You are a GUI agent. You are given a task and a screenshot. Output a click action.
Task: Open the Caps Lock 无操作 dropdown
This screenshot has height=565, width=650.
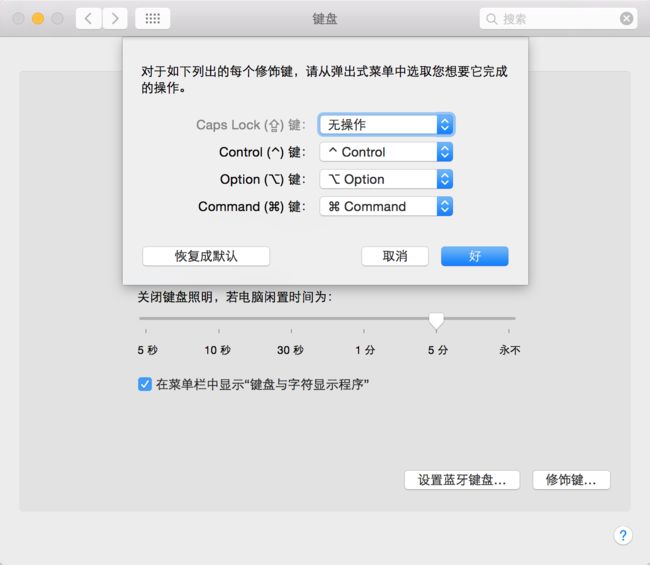point(386,124)
